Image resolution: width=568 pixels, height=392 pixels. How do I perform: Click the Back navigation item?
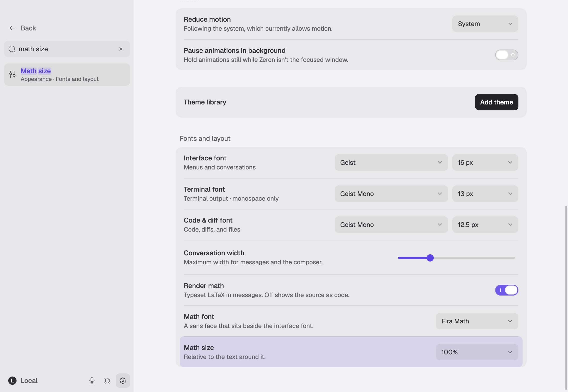(23, 28)
